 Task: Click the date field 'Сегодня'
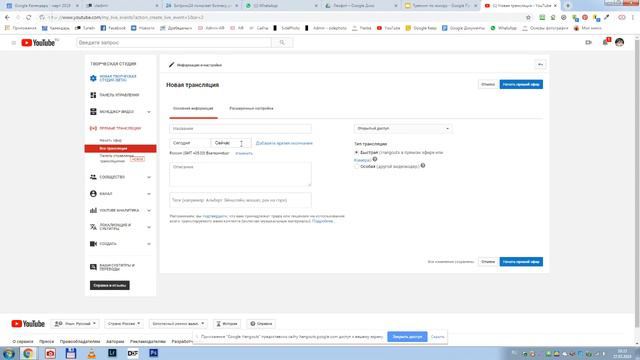[190, 143]
